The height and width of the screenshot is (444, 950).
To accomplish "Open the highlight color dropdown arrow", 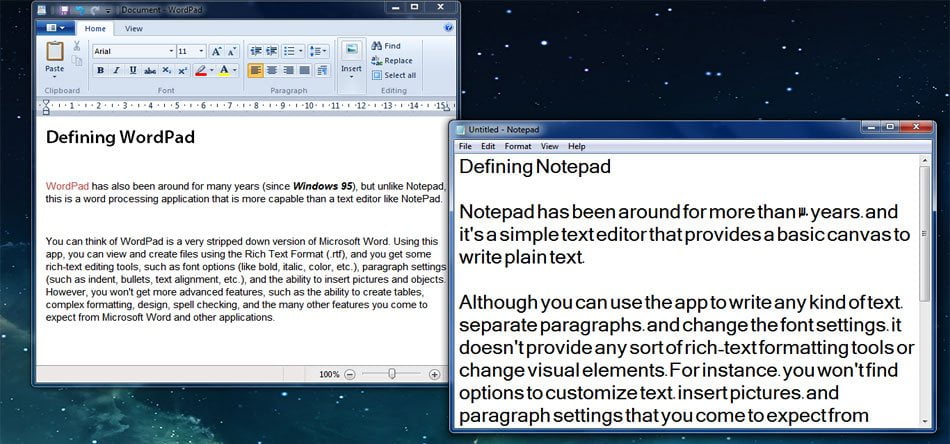I will tap(211, 70).
